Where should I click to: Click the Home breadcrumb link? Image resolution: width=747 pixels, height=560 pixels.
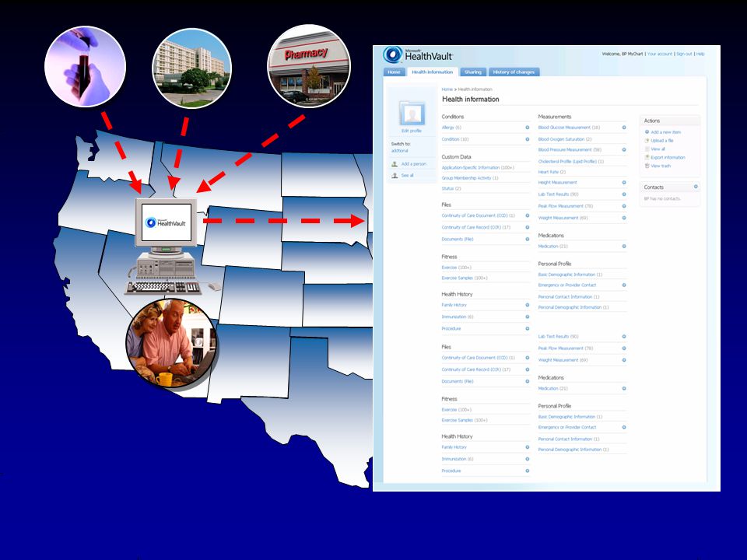click(447, 89)
